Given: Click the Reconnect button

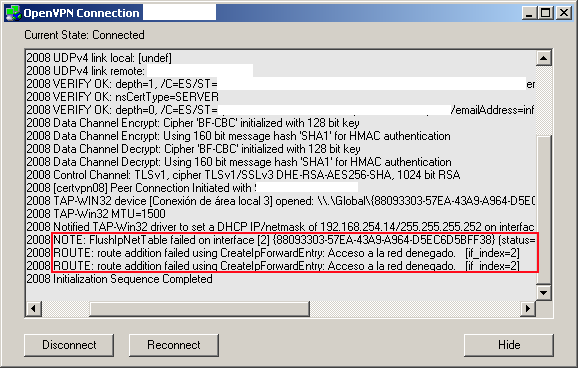Looking at the screenshot, I should (x=174, y=345).
